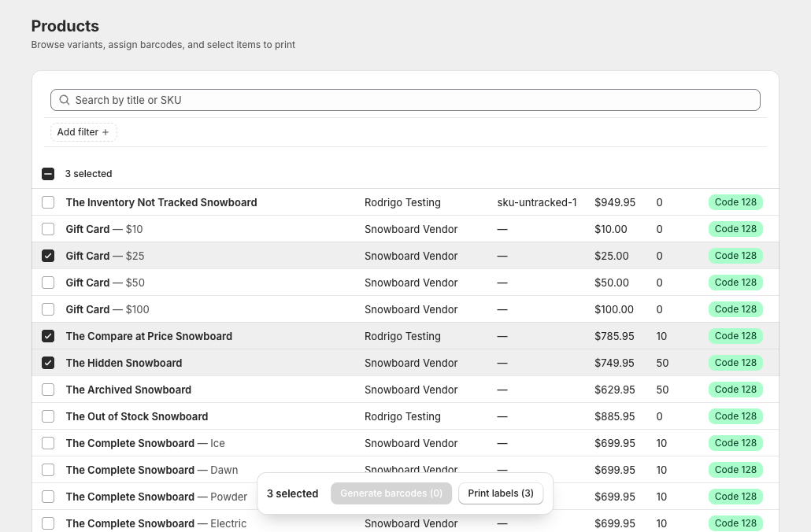
Task: Click The Complete Snowboard — Electric title
Action: click(x=156, y=523)
